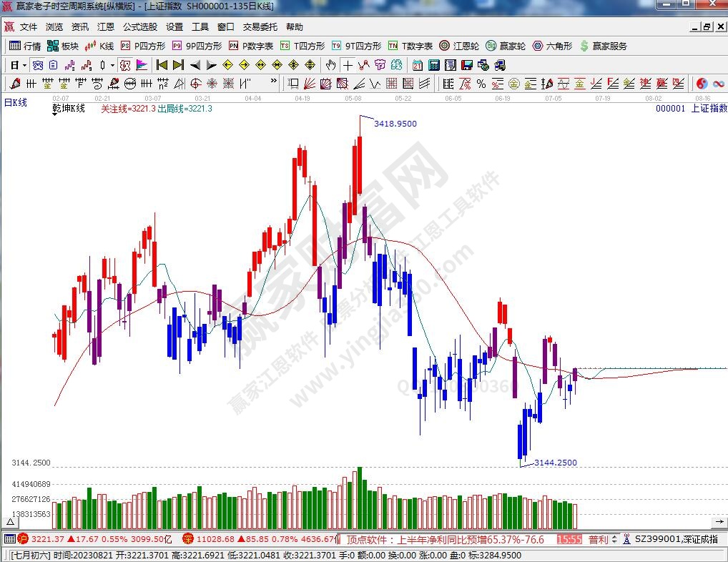Select the 六角形 hexagon tool
The height and width of the screenshot is (562, 728).
pos(552,46)
